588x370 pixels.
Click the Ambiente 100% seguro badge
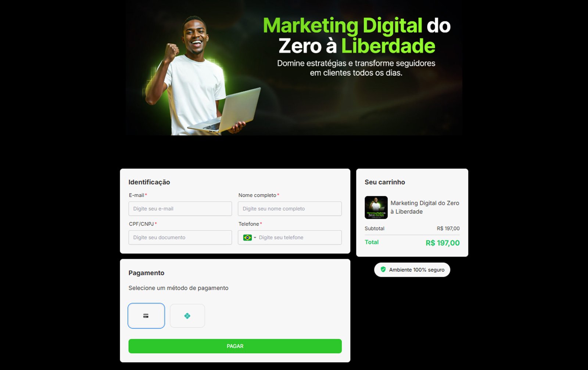(x=412, y=270)
